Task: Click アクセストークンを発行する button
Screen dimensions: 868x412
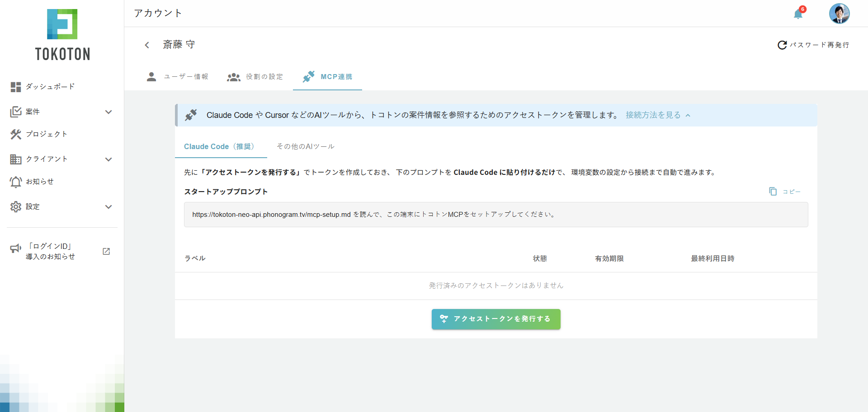Action: click(x=496, y=319)
